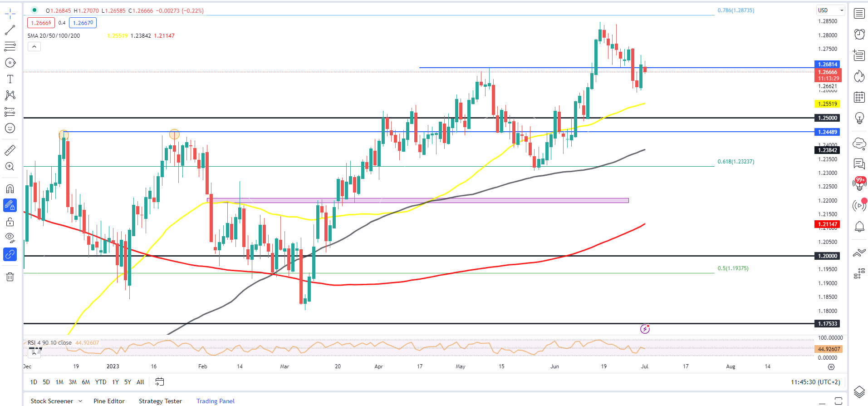Open chart time axis settings gear

(831, 366)
